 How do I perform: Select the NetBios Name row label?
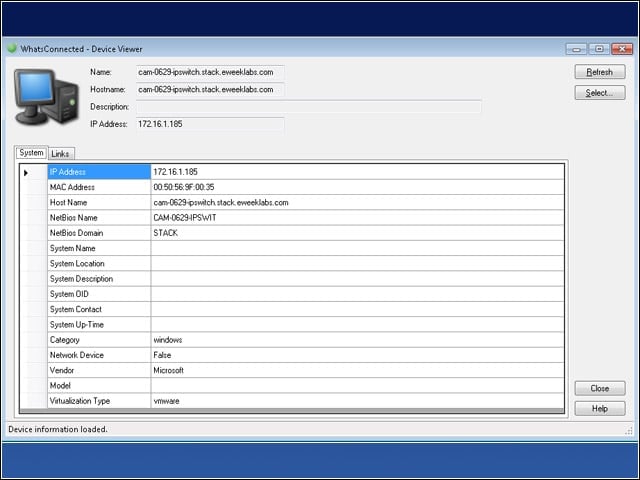[x=99, y=218]
